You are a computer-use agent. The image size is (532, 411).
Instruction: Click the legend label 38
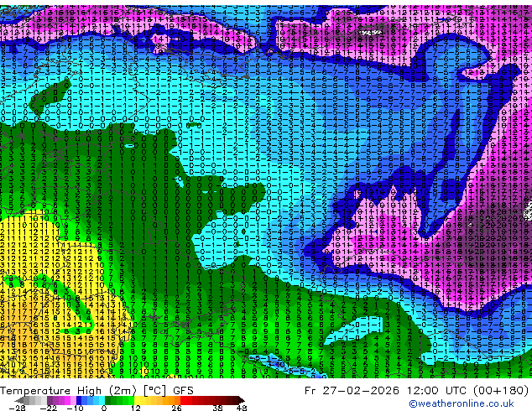click(218, 408)
